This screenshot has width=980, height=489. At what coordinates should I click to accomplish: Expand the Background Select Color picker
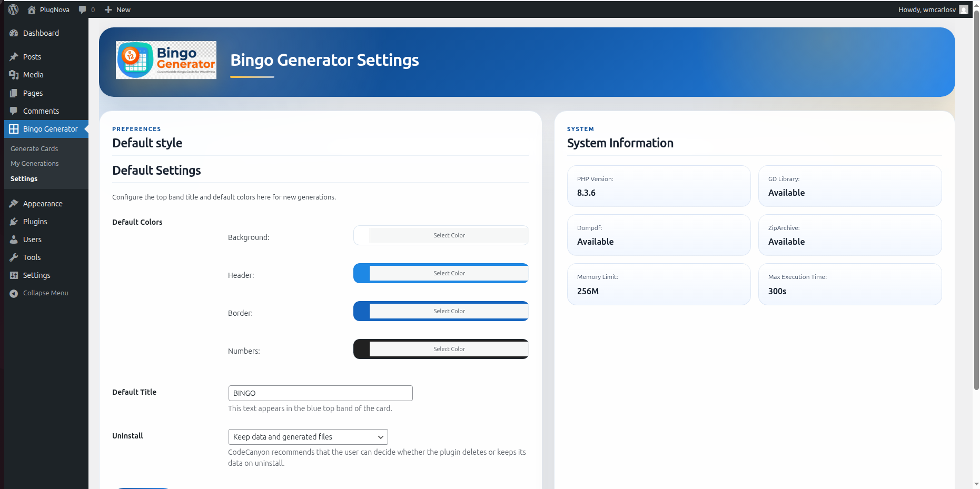[449, 235]
